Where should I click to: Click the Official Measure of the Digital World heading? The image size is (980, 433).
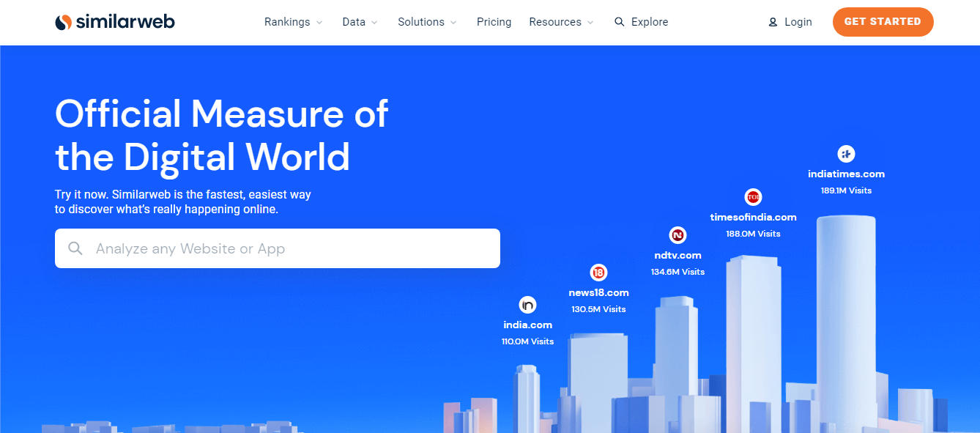(221, 136)
